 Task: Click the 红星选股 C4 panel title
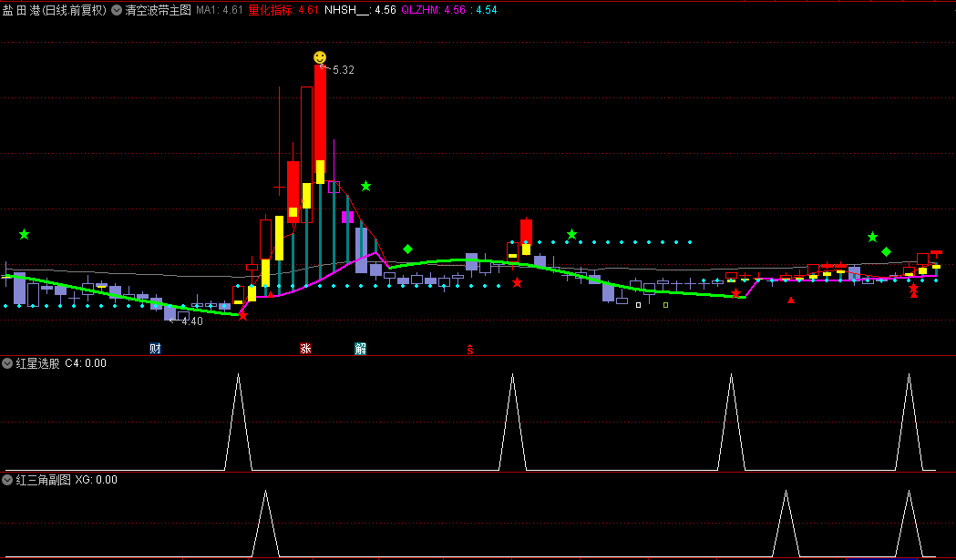61,363
